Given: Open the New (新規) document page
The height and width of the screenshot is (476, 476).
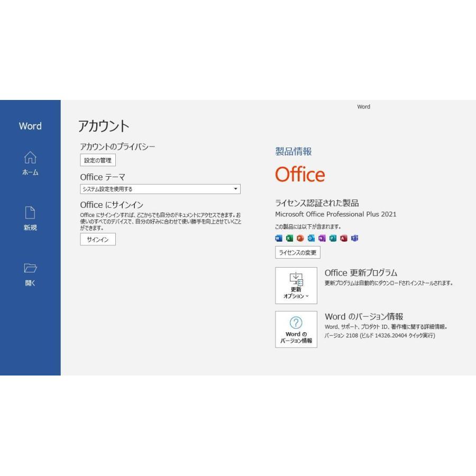Looking at the screenshot, I should pyautogui.click(x=30, y=218).
